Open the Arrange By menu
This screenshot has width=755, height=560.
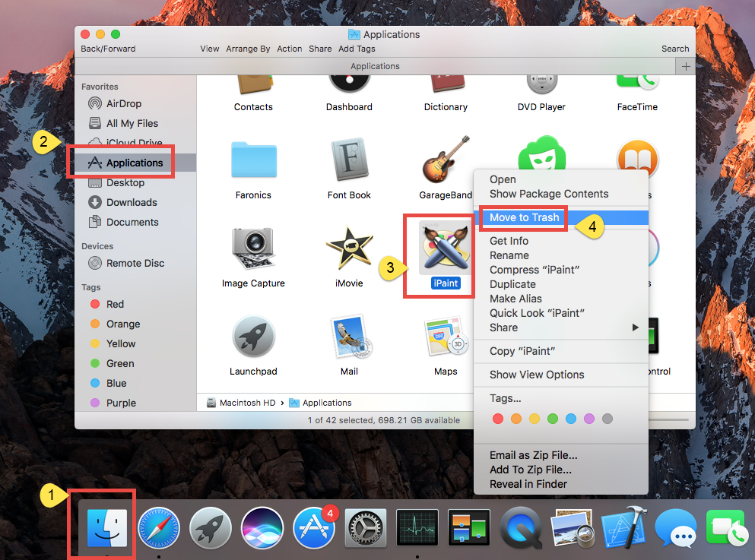[x=248, y=48]
